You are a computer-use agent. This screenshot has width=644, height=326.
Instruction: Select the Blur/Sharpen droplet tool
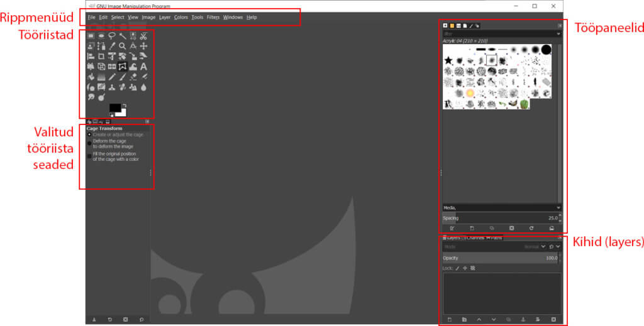143,87
